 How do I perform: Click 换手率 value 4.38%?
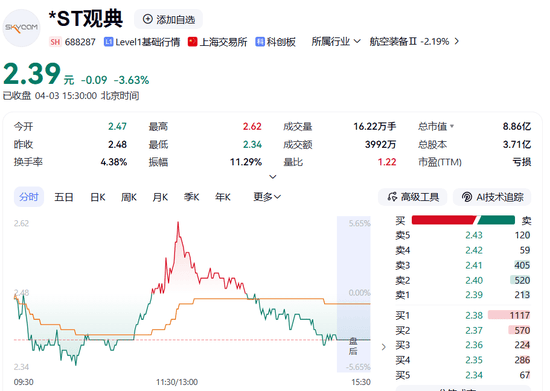[114, 162]
